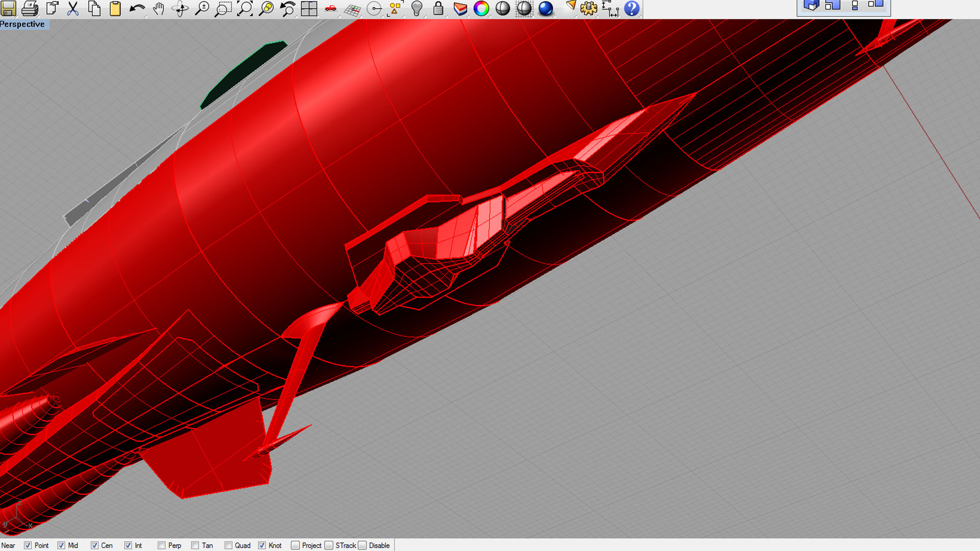Image resolution: width=980 pixels, height=551 pixels.
Task: Undo the last action
Action: [137, 8]
